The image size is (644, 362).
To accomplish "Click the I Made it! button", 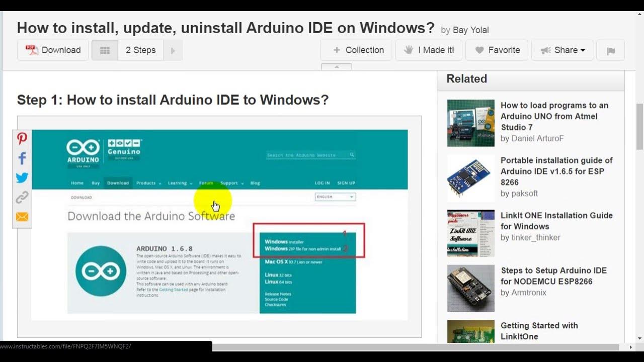I will [428, 50].
